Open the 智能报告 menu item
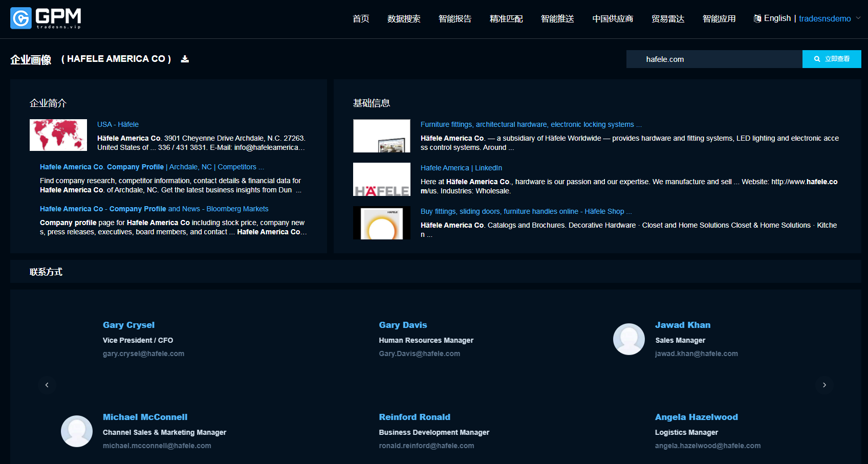Viewport: 868px width, 464px height. [455, 19]
